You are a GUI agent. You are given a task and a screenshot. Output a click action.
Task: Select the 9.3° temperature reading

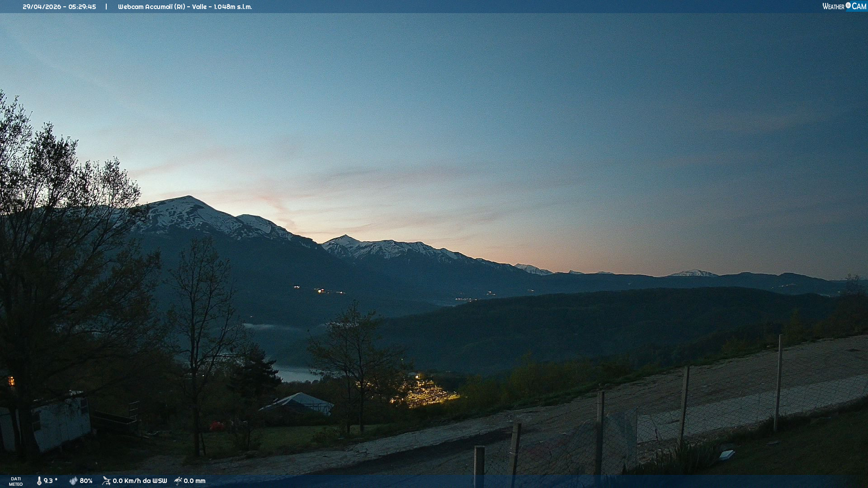coord(51,481)
